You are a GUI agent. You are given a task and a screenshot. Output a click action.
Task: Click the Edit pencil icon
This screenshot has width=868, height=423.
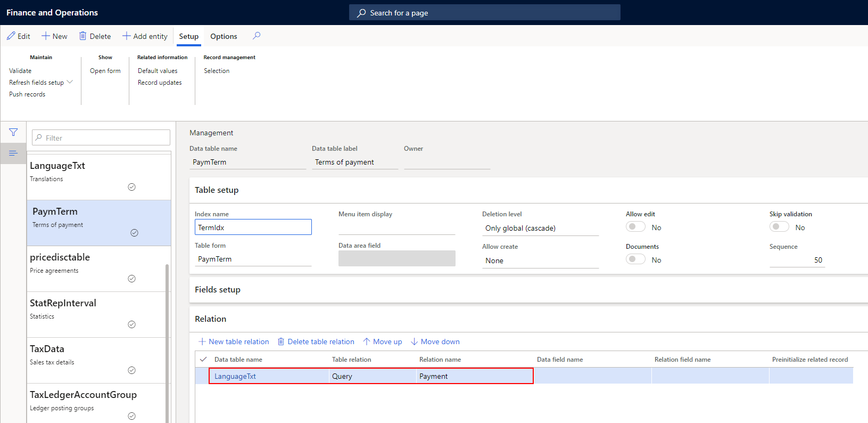(11, 36)
